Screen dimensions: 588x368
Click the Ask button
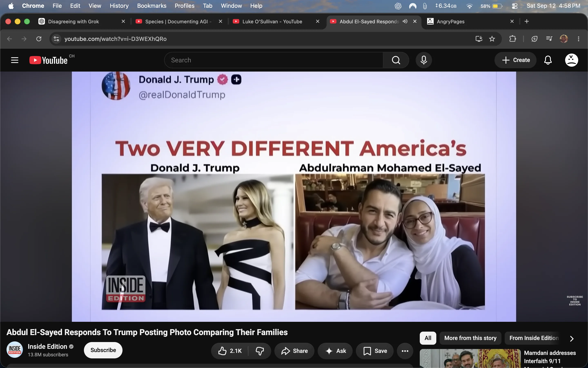[335, 351]
